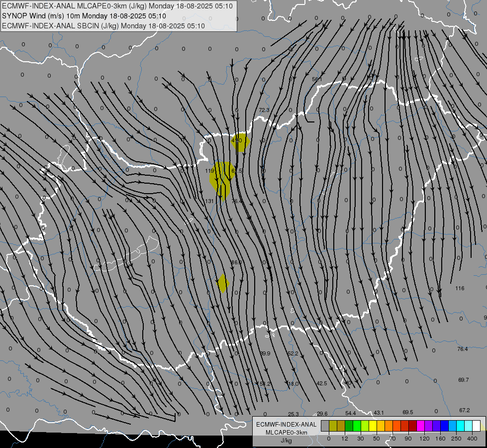Pick the sky blue legend swatch
This screenshot has width=487, height=448.
453,426
